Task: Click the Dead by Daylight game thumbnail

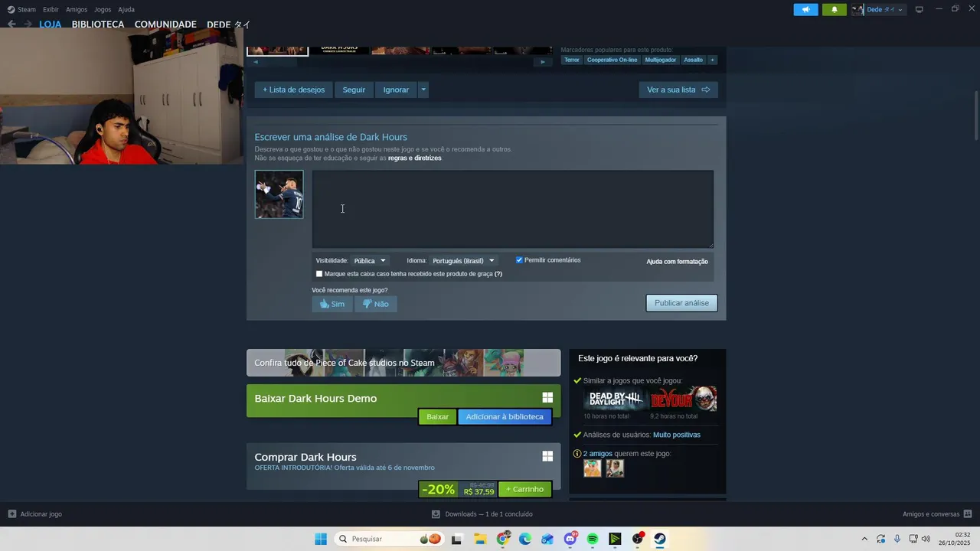Action: [x=616, y=399]
